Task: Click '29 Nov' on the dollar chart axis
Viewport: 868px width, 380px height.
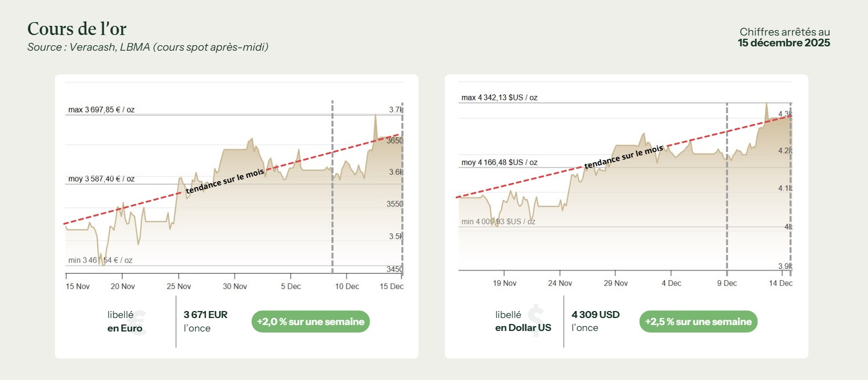Action: tap(616, 283)
